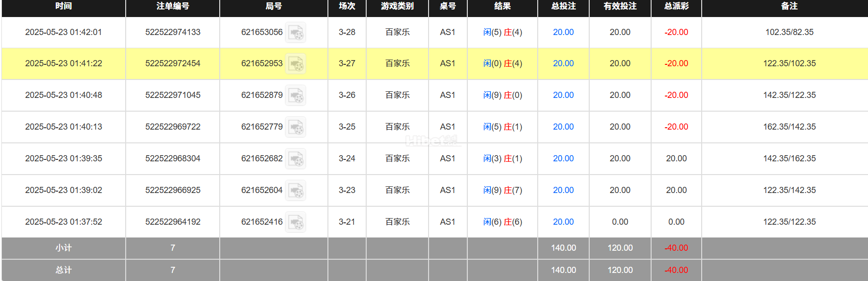View video replay for round 621652779
The height and width of the screenshot is (281, 868).
coord(296,127)
